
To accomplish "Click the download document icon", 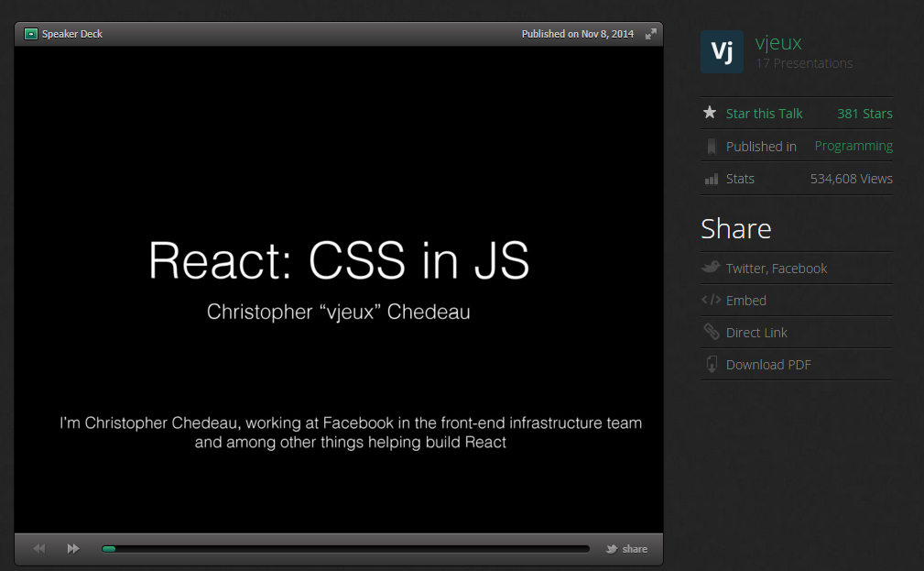I will 712,365.
